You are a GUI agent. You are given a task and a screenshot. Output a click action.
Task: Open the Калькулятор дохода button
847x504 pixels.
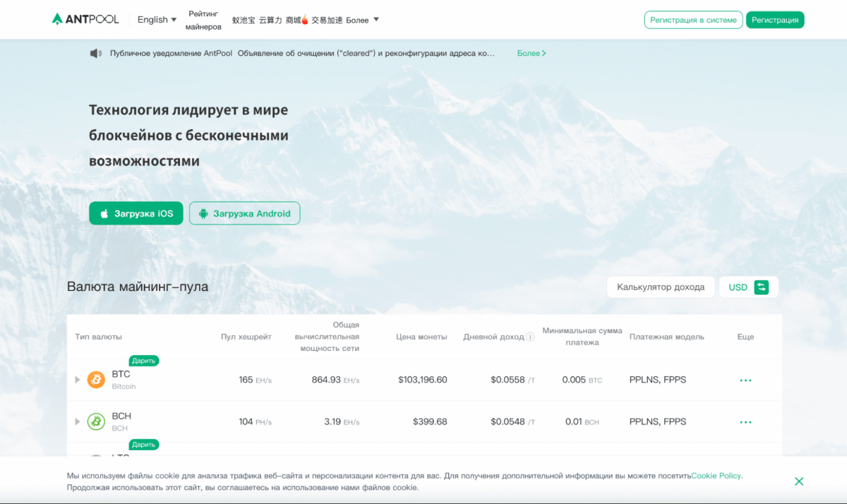[661, 287]
